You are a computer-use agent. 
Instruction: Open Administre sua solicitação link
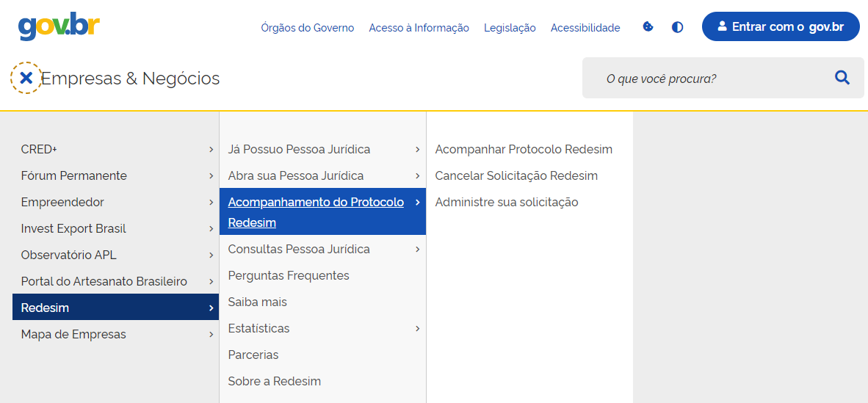(507, 203)
